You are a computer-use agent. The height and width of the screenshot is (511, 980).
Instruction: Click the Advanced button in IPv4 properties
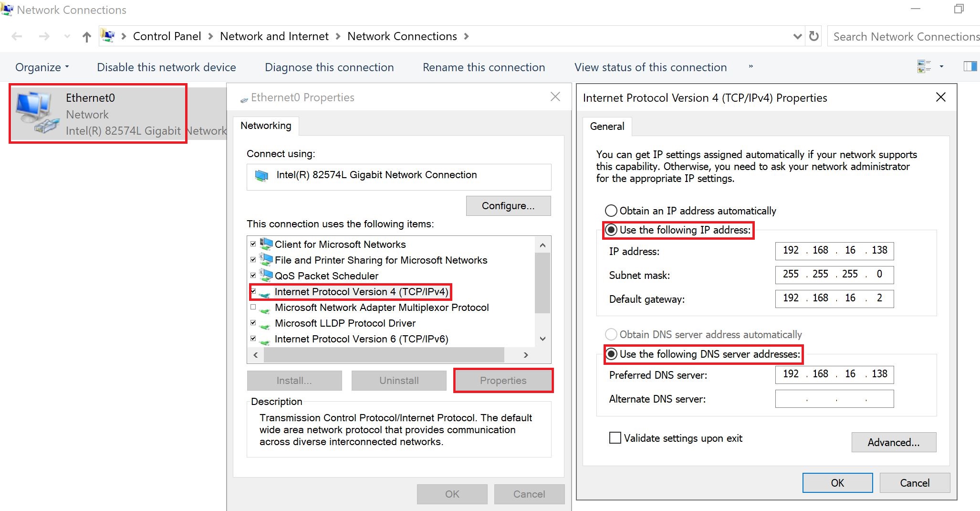pos(893,442)
